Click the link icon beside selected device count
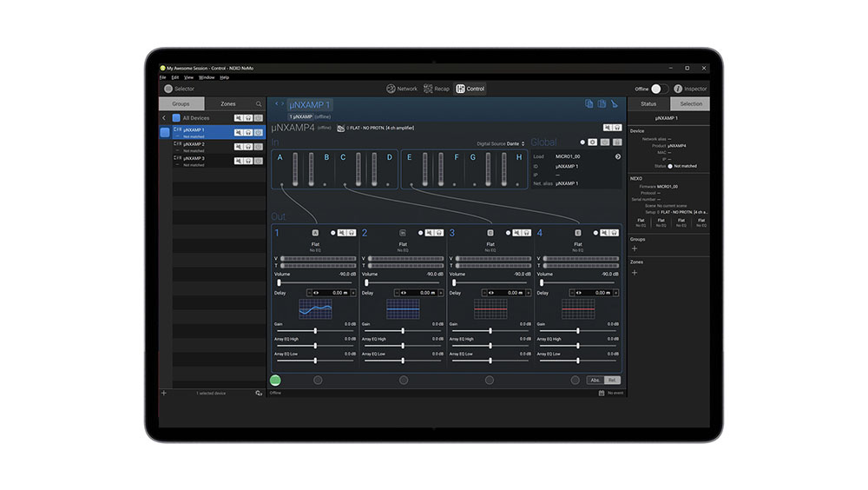Viewport: 868px width, 490px height. (259, 393)
